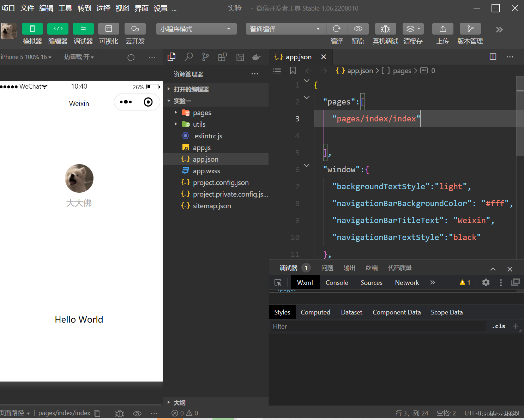Screen dimensions: 524x420
Task: Open the 页面路径 dropdown
Action: [x=15, y=413]
